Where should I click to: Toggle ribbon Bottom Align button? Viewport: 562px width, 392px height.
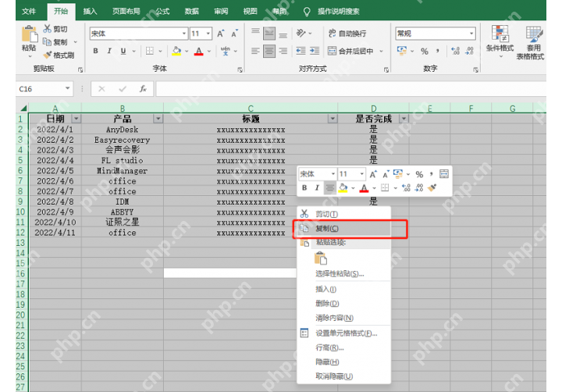pos(283,34)
